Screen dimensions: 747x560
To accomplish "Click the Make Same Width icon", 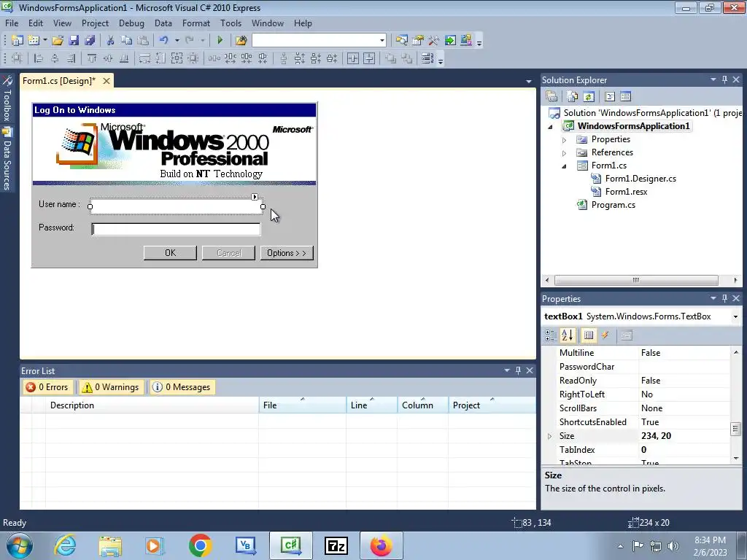I will [145, 58].
